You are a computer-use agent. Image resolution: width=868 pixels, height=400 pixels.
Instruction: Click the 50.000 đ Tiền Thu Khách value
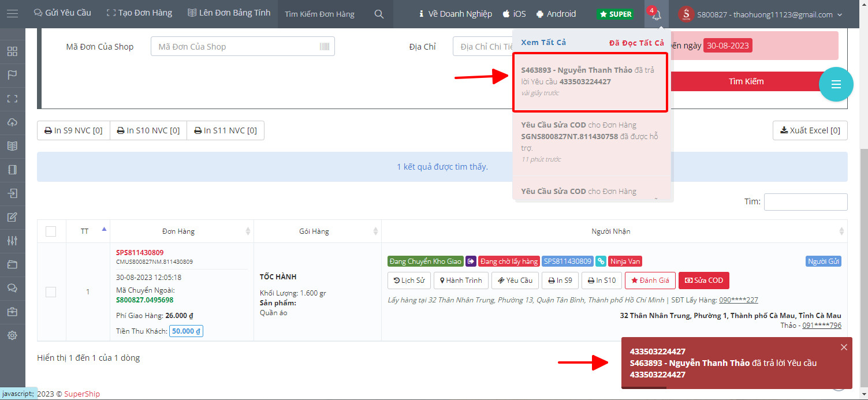(x=186, y=331)
